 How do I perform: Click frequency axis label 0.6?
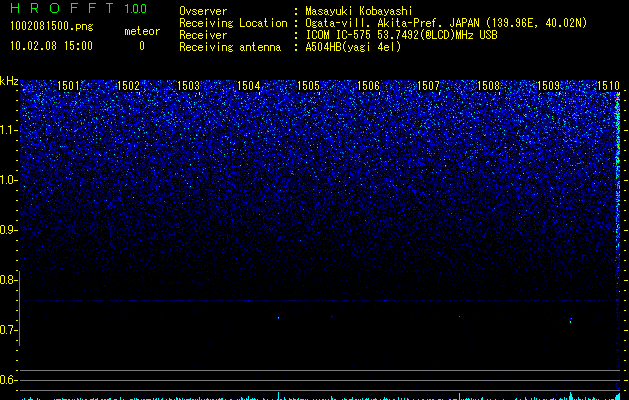8,380
